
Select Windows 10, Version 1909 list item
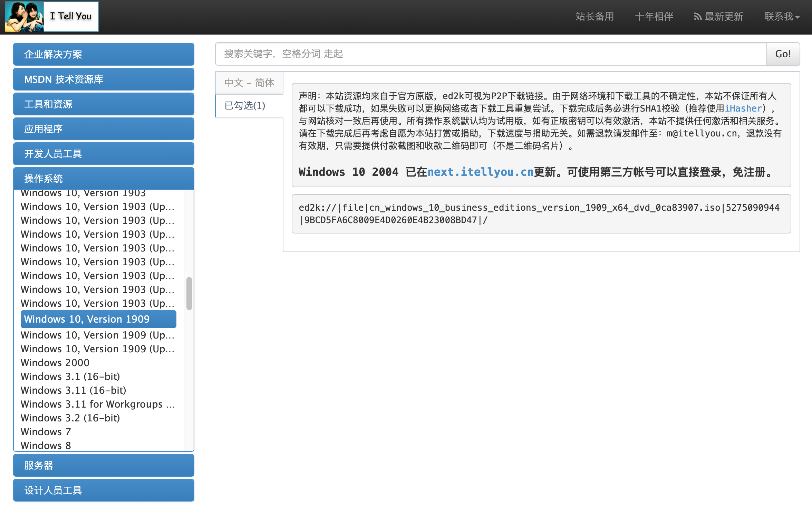point(98,319)
